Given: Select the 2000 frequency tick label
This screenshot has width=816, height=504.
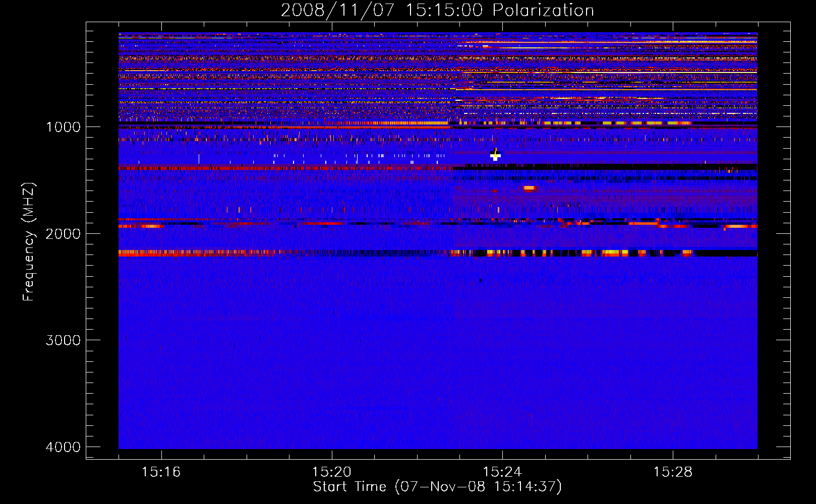Looking at the screenshot, I should click(63, 234).
